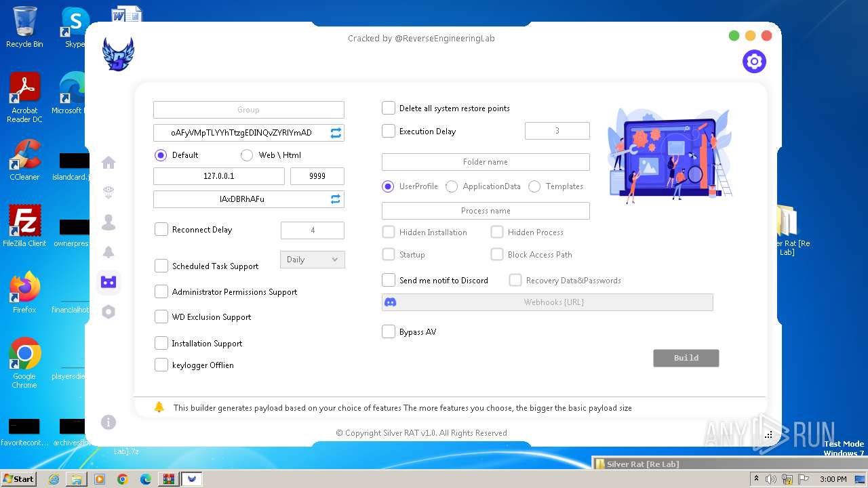Click the 9999 port field
The width and height of the screenshot is (868, 488).
coord(317,176)
